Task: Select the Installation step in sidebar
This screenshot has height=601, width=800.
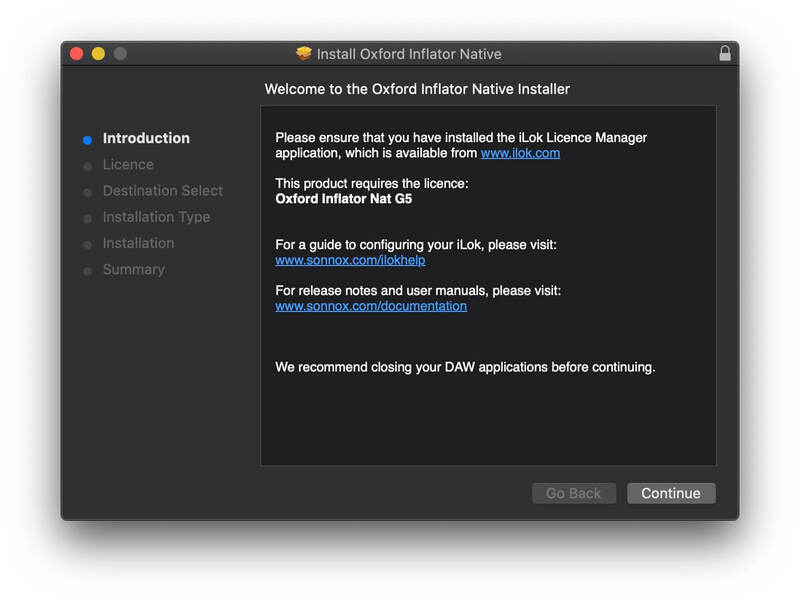Action: coord(138,243)
